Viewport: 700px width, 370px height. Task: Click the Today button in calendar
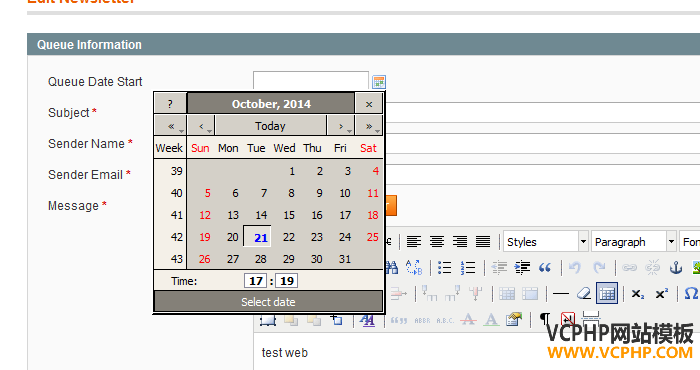click(x=271, y=126)
